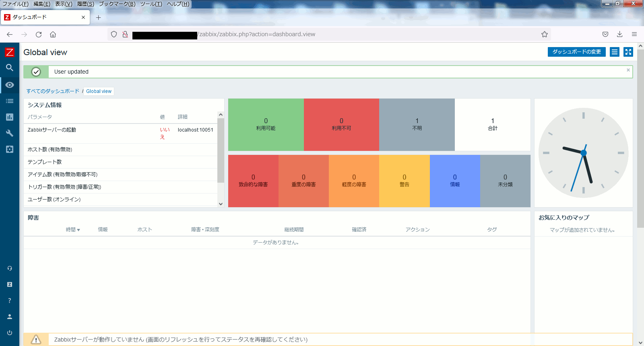This screenshot has height=346, width=644.
Task: Open すべてのダッシュボード breadcrumb link
Action: click(53, 91)
